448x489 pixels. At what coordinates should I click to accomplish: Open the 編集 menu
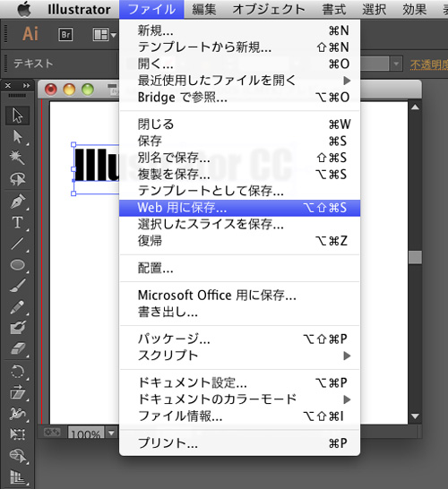coord(204,9)
